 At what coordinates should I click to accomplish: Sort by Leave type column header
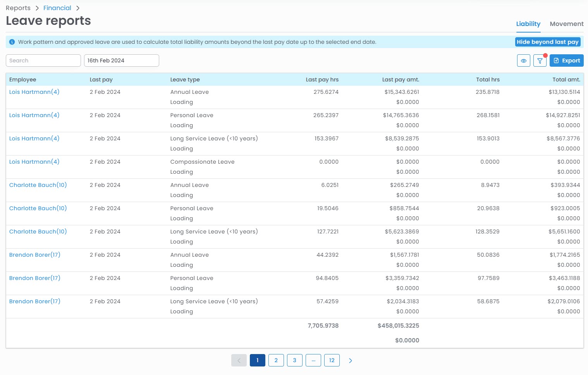pos(185,79)
